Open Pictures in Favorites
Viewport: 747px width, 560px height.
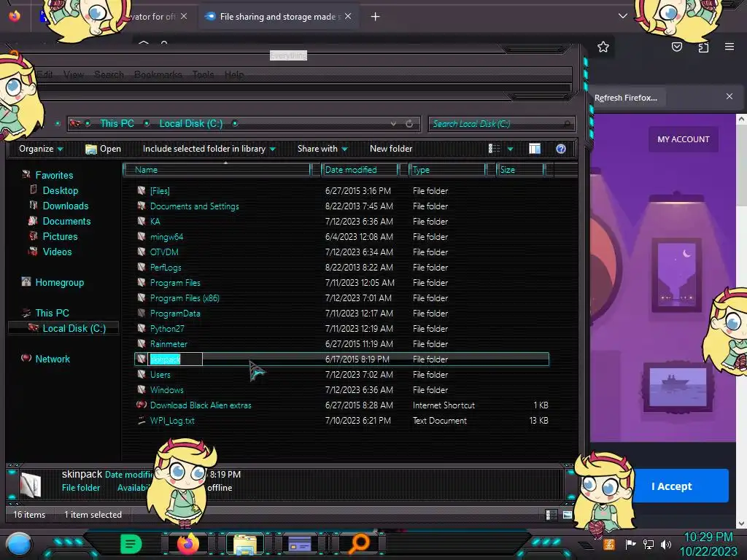[60, 236]
